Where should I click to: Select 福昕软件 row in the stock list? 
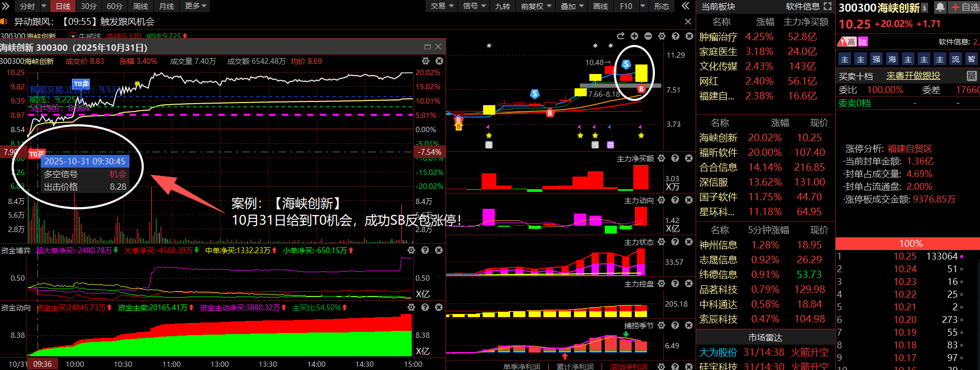coord(718,152)
